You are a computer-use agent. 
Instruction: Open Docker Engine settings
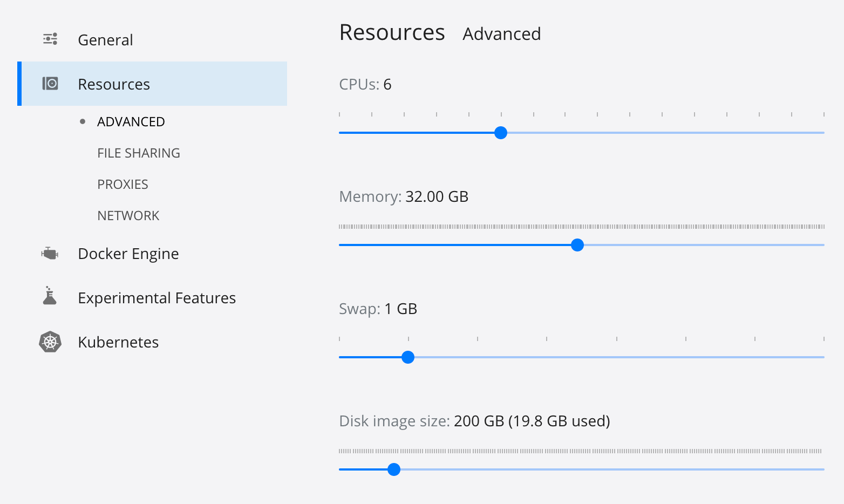click(x=128, y=254)
